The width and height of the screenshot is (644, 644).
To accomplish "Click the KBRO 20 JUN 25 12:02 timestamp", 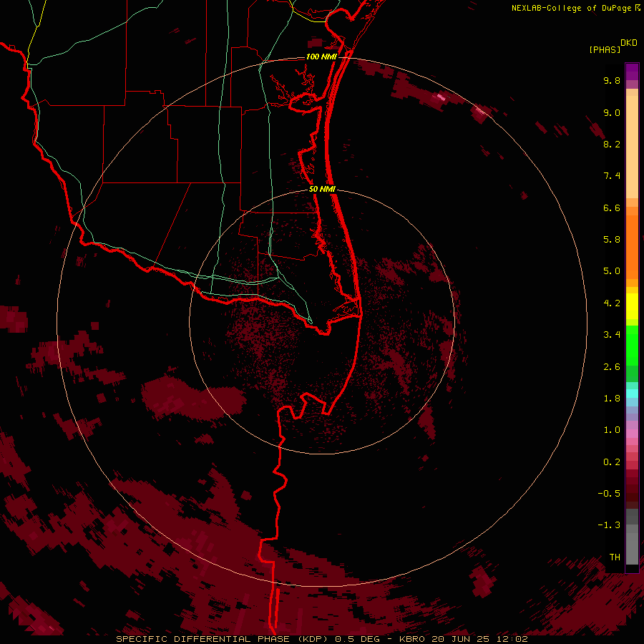I will pyautogui.click(x=463, y=639).
